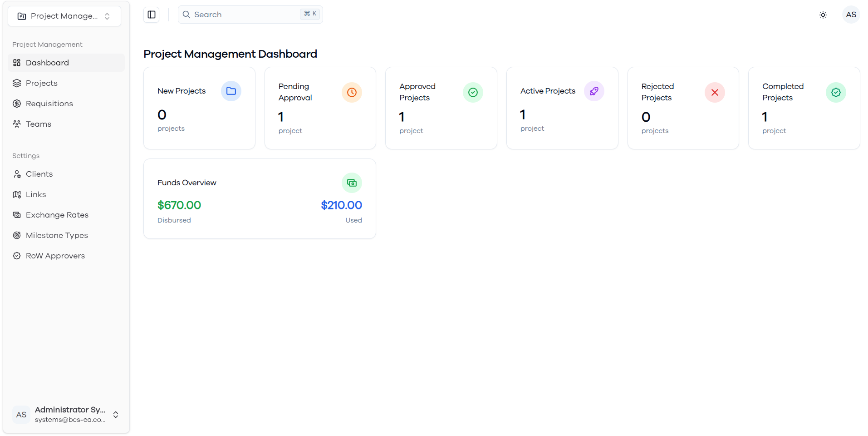Click the Links map icon in sidebar

17,194
